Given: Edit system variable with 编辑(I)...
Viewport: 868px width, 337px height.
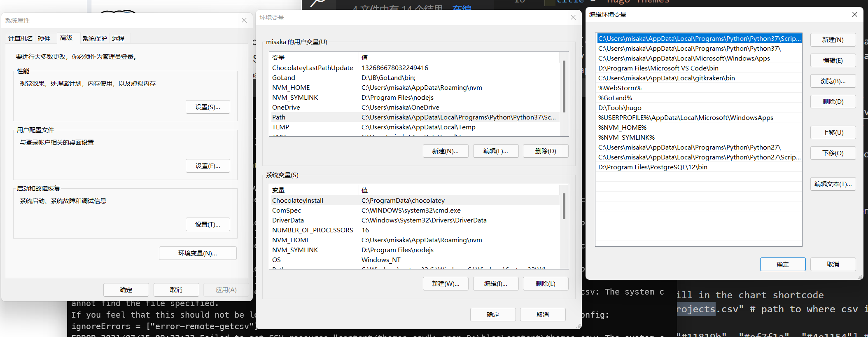Looking at the screenshot, I should (496, 284).
